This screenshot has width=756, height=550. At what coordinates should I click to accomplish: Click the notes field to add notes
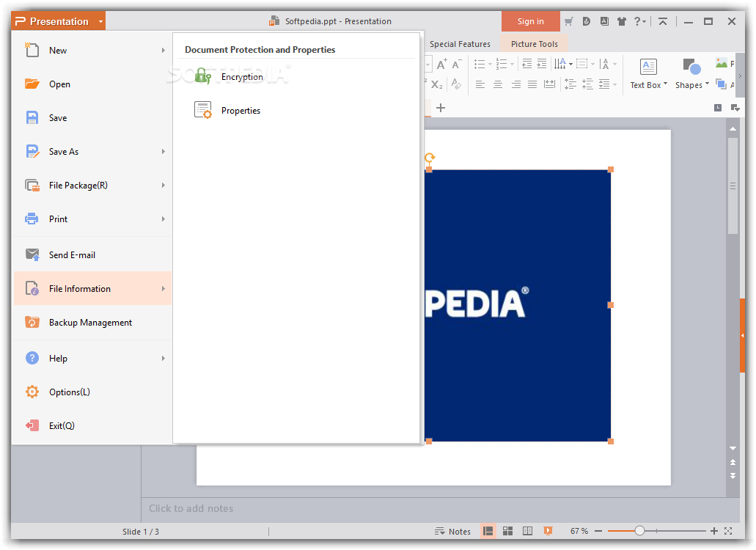440,509
